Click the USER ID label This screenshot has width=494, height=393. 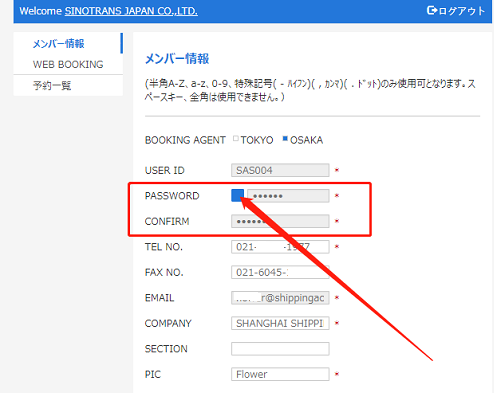[165, 170]
